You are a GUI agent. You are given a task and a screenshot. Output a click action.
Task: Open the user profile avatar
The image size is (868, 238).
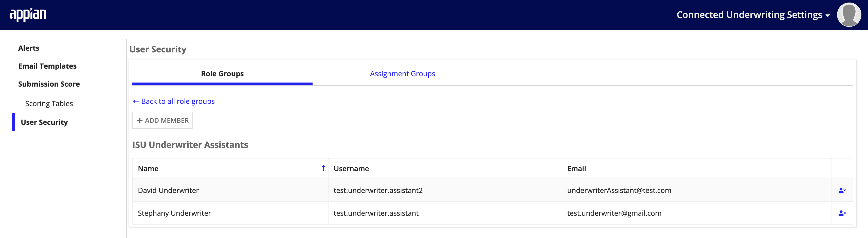pos(849,15)
